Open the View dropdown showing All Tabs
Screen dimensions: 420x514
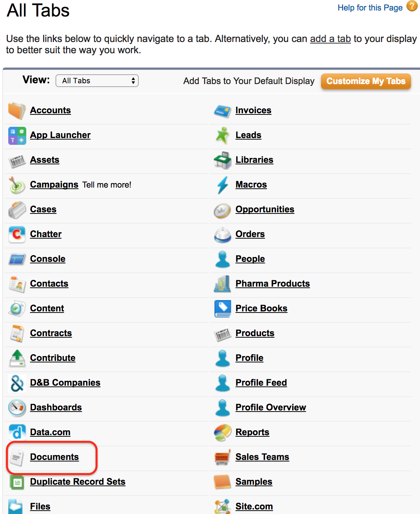pos(97,81)
